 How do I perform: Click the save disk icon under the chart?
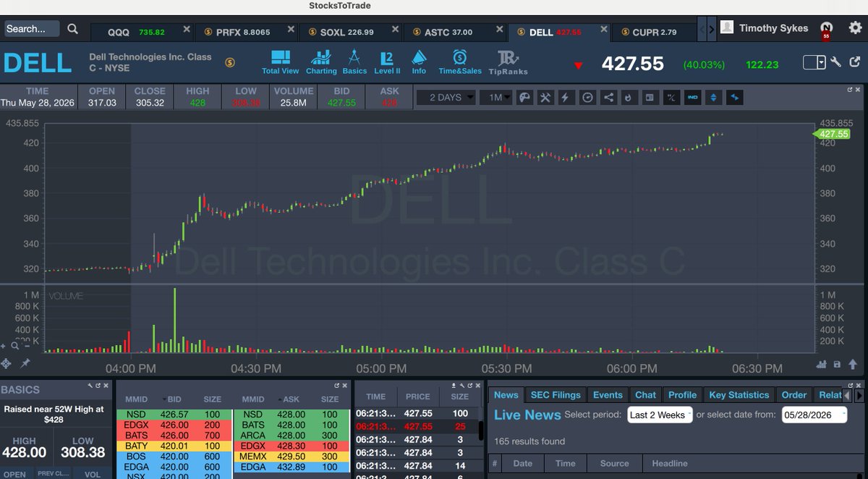837,364
